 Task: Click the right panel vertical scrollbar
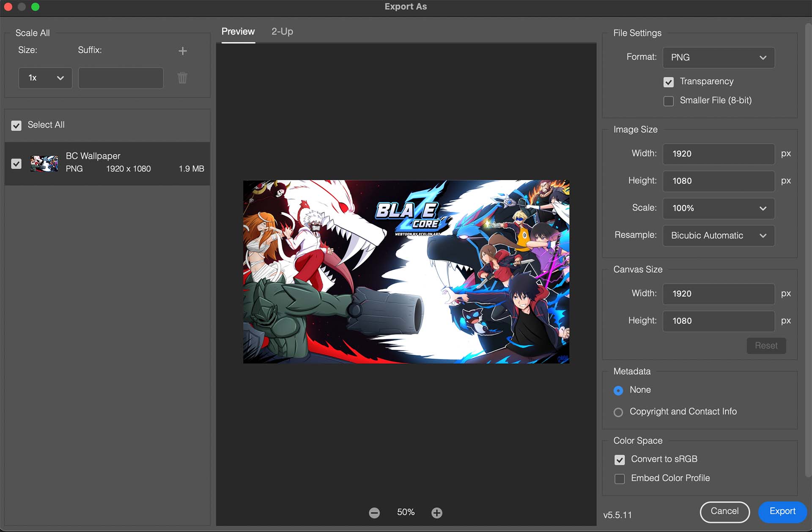click(x=809, y=250)
